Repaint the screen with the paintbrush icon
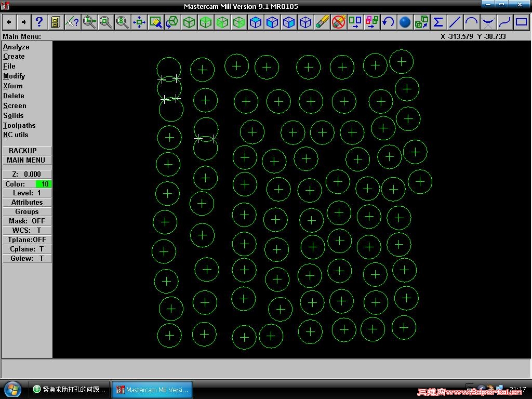The image size is (532, 399). click(x=155, y=22)
